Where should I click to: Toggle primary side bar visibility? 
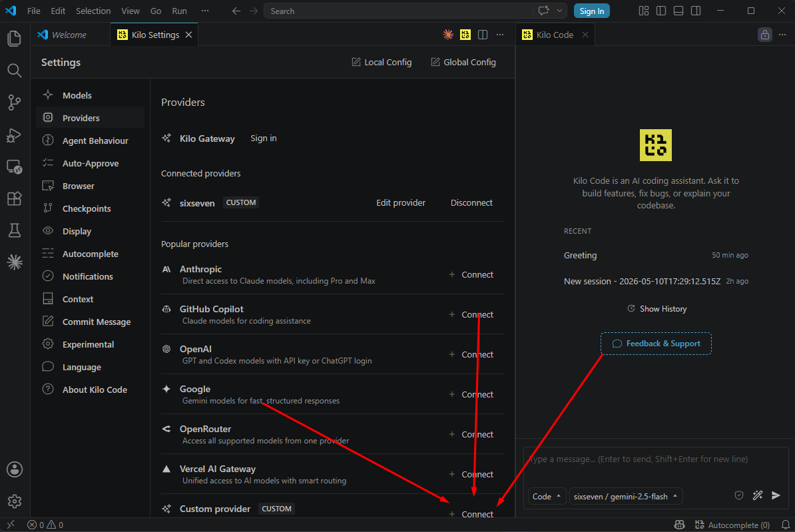pyautogui.click(x=661, y=11)
